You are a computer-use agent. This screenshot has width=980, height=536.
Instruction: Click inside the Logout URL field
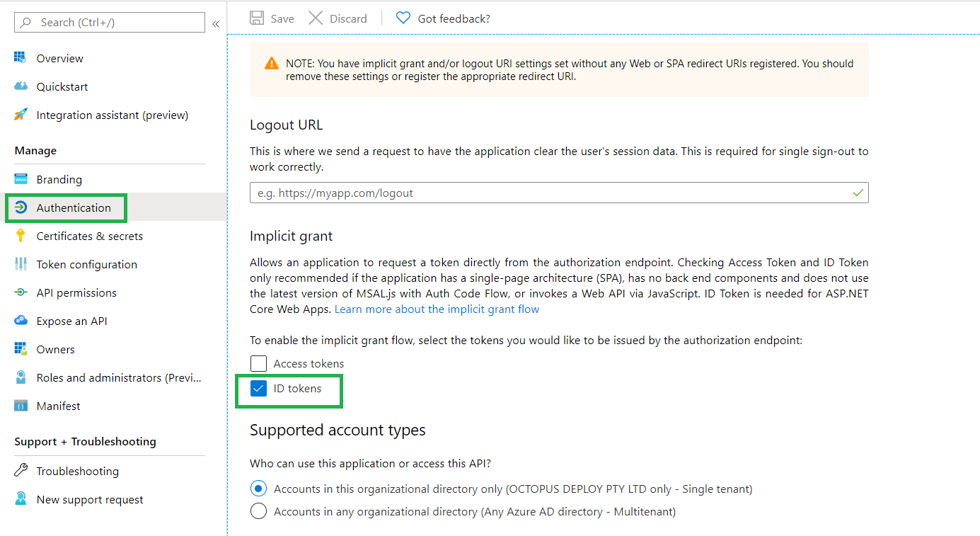(558, 192)
